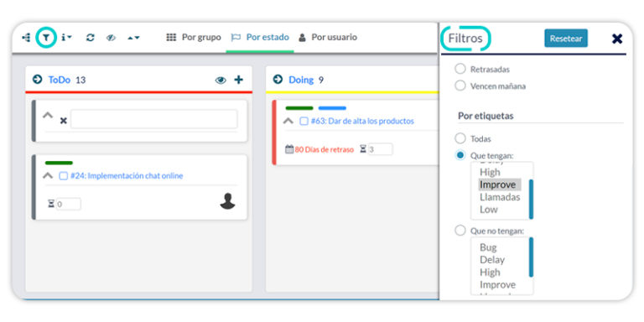
Task: Collapse task #24 with chevron
Action: [x=48, y=176]
